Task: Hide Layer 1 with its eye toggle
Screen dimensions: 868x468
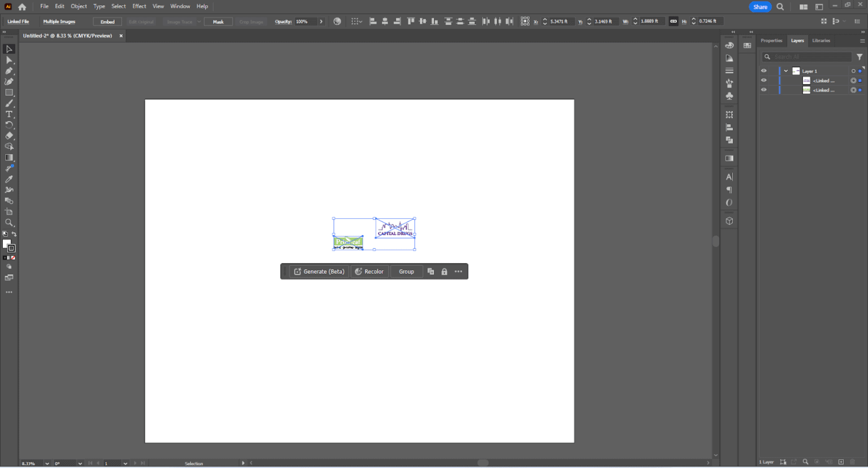Action: point(764,70)
